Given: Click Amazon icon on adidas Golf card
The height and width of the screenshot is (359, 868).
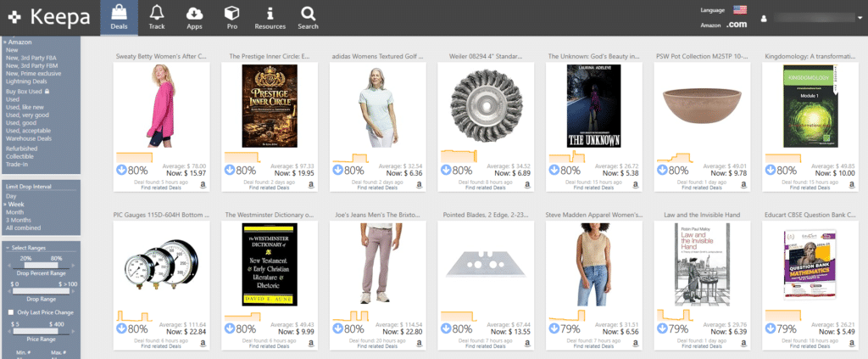Looking at the screenshot, I should tap(419, 184).
